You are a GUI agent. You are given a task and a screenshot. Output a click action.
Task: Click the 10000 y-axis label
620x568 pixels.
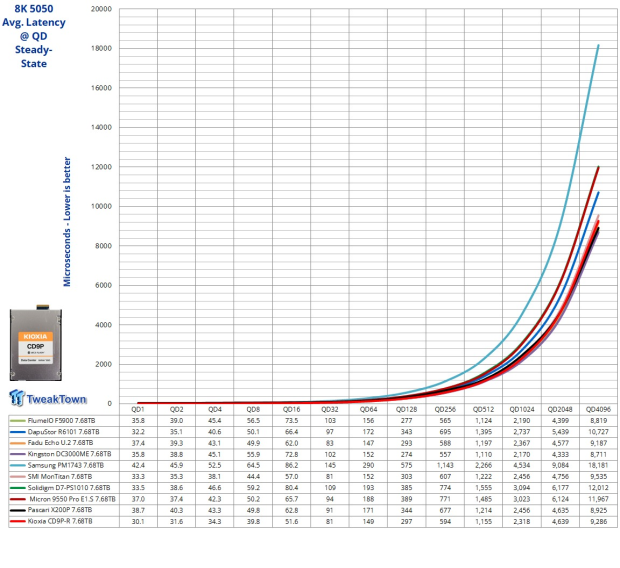pos(102,206)
